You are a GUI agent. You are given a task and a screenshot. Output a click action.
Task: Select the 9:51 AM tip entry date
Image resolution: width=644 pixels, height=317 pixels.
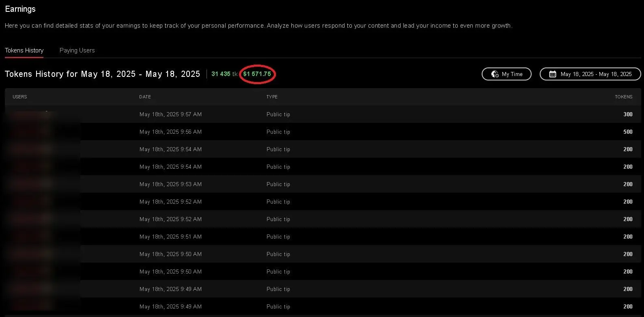pyautogui.click(x=170, y=237)
